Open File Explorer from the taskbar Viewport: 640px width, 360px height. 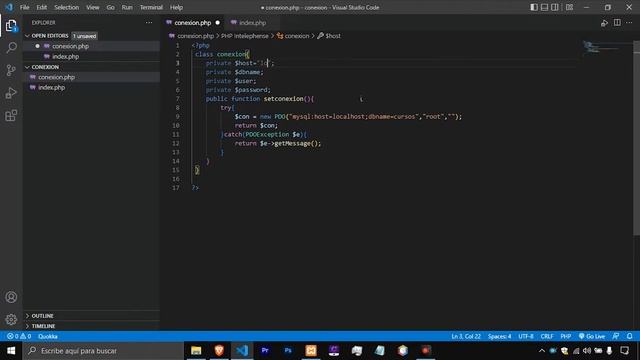pos(196,351)
